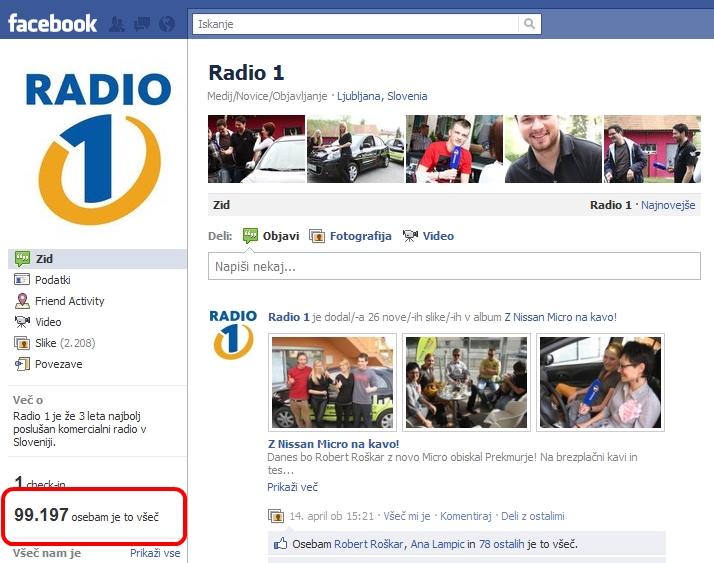Click the thumbs-up likes icon
The width and height of the screenshot is (714, 563).
280,543
